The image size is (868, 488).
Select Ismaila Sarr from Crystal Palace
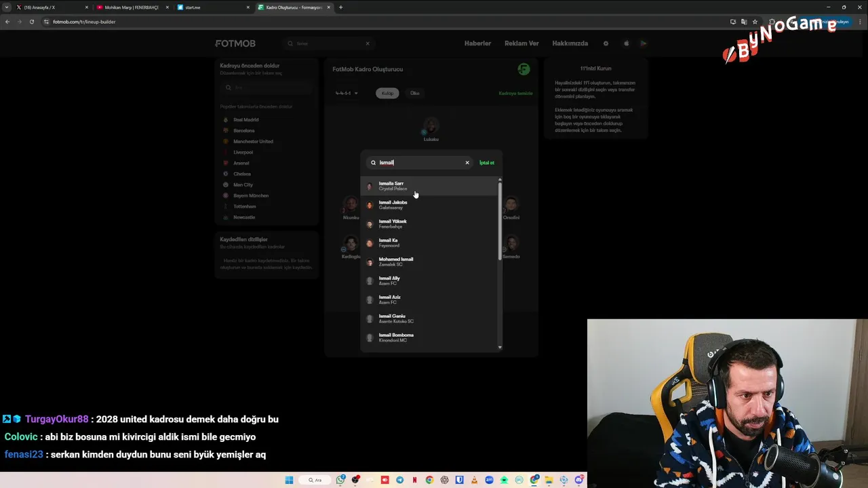[429, 186]
